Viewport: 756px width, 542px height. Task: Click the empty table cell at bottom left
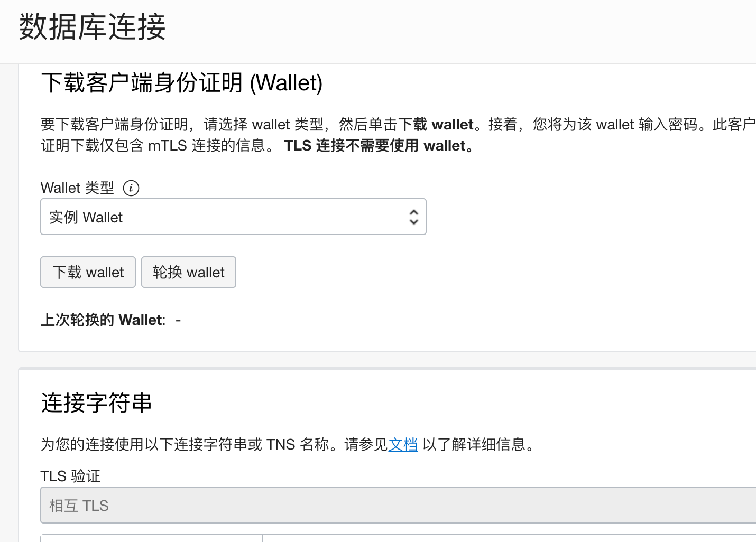(151, 539)
